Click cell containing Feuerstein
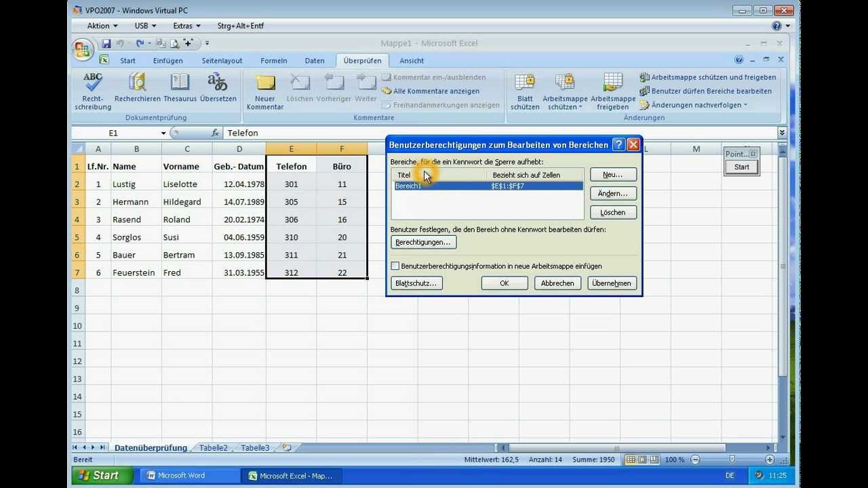 [136, 272]
